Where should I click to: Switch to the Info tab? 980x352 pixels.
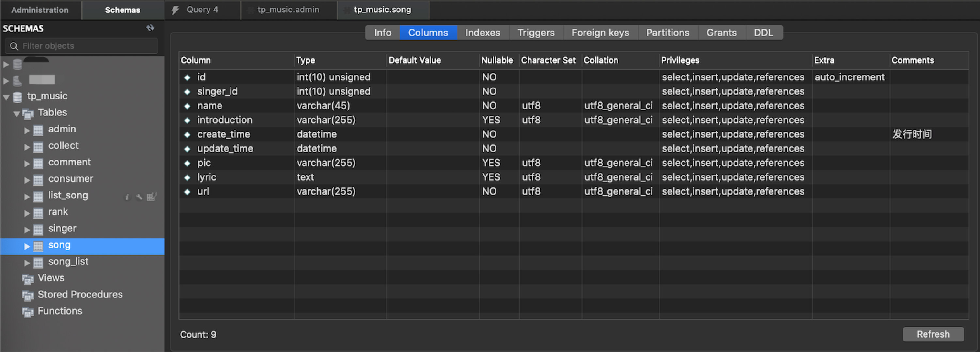point(382,33)
